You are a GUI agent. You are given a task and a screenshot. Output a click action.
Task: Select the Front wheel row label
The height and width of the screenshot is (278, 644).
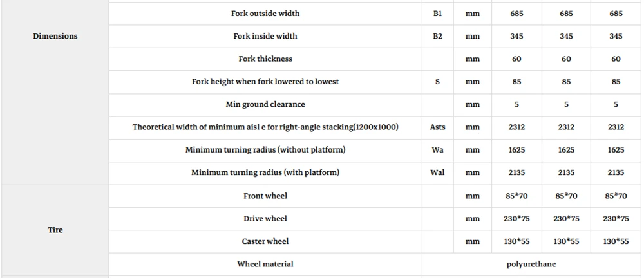265,196
